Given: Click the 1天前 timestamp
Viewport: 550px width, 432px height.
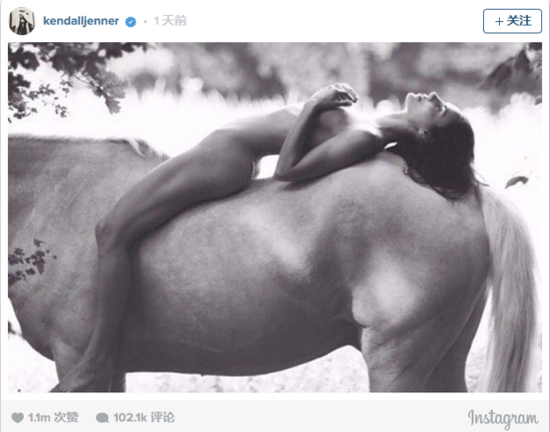Looking at the screenshot, I should [x=170, y=21].
